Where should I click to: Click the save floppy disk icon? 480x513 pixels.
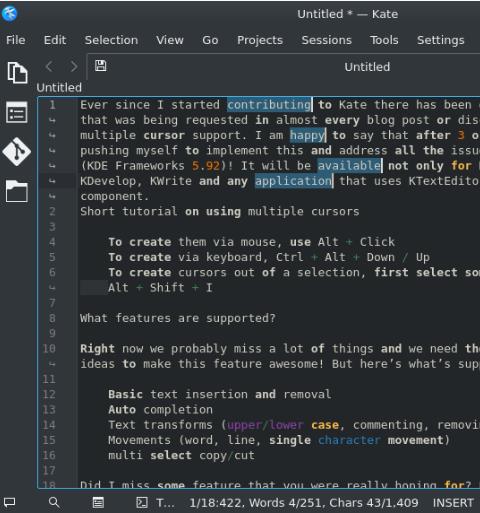pyautogui.click(x=100, y=66)
